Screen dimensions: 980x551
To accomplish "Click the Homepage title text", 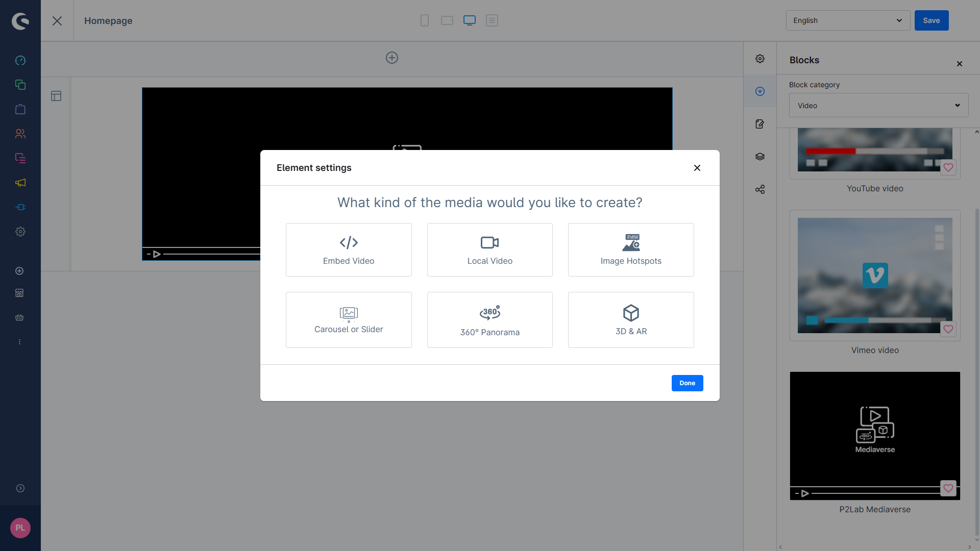I will coord(108,21).
